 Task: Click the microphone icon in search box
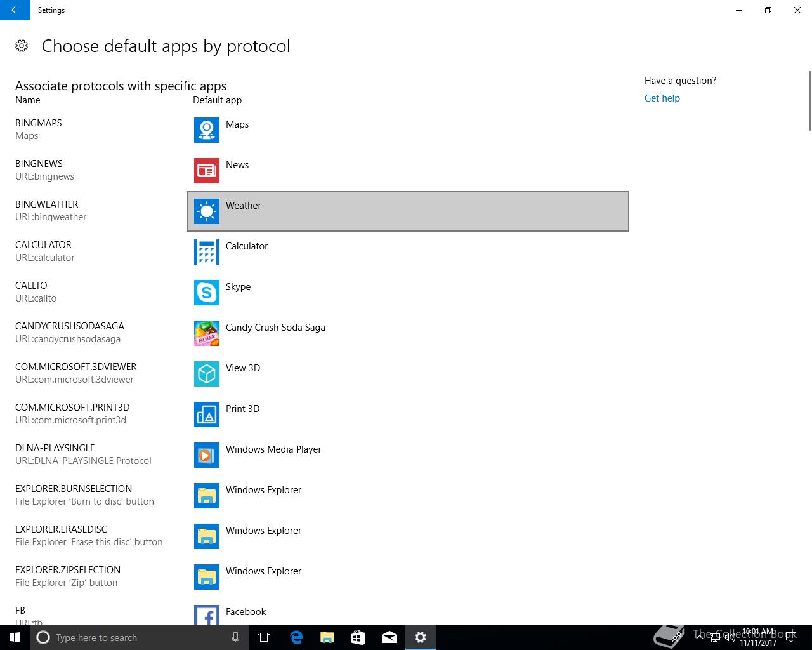[x=235, y=637]
